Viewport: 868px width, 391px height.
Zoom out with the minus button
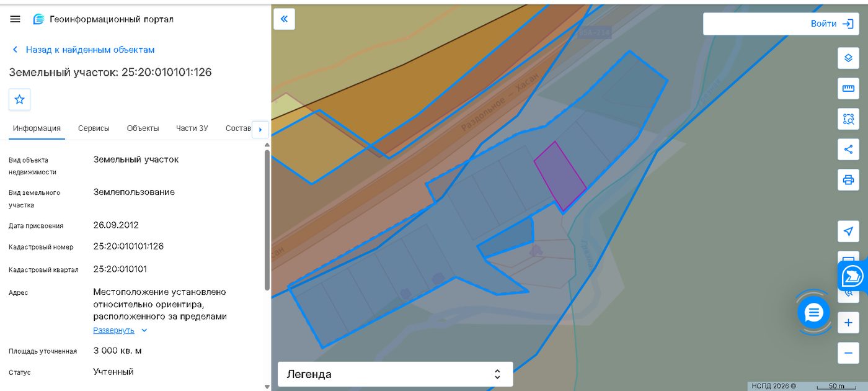(848, 353)
